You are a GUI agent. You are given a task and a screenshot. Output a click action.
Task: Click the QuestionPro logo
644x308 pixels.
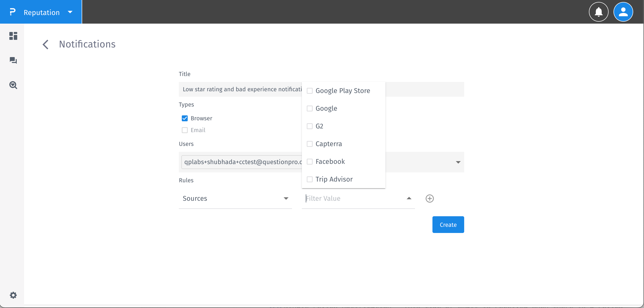[13, 12]
